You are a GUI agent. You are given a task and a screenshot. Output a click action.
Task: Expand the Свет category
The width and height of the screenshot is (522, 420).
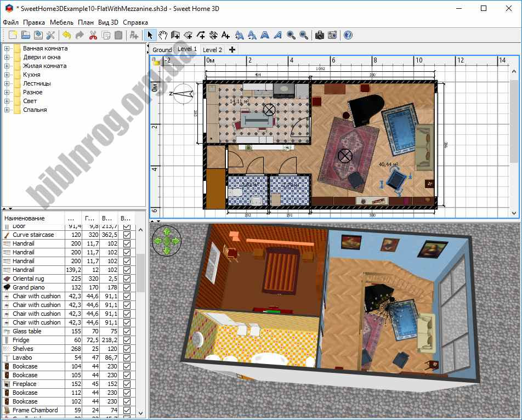pos(7,101)
